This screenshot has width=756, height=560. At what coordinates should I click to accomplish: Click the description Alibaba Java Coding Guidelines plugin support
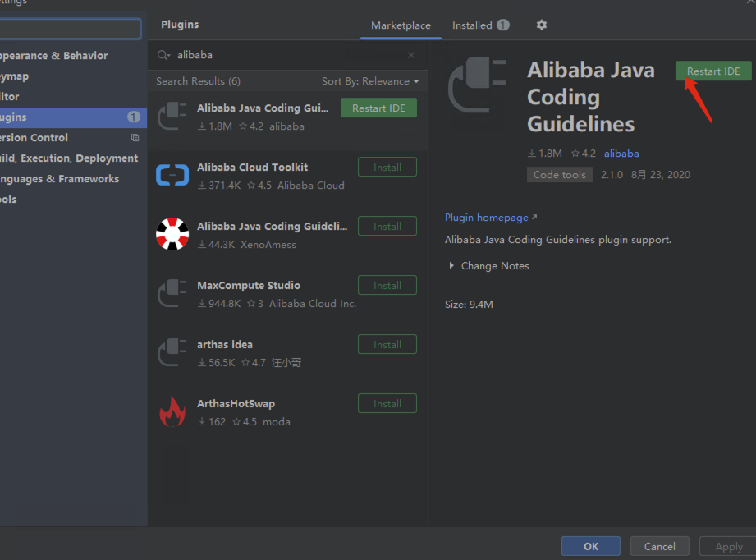coord(558,240)
